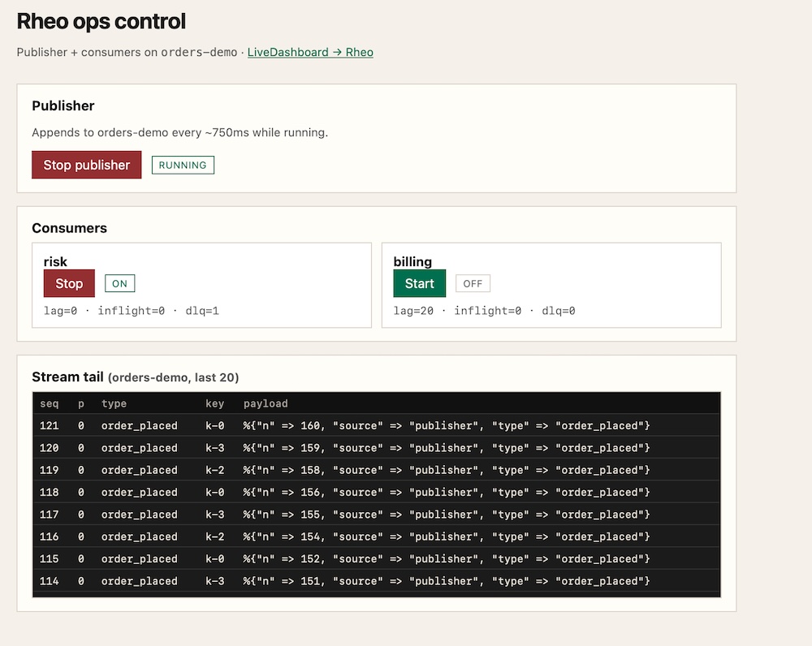Viewport: 812px width, 646px height.
Task: Click the billing consumer name
Action: tap(412, 261)
